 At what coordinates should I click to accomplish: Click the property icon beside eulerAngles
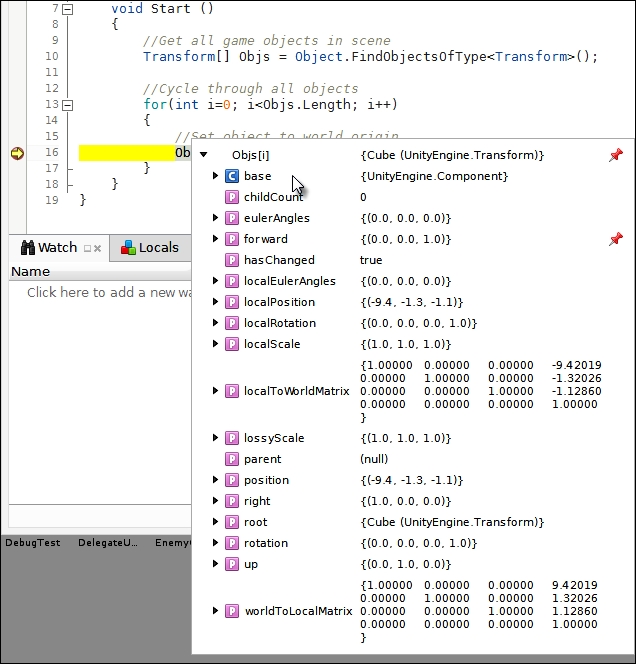232,218
